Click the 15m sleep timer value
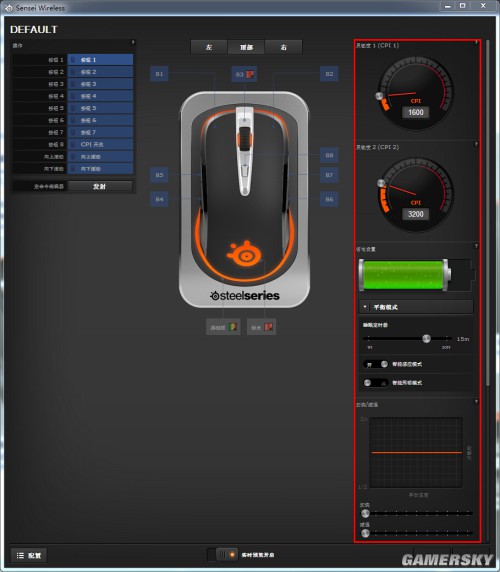Viewport: 500px width, 572px height. click(462, 339)
